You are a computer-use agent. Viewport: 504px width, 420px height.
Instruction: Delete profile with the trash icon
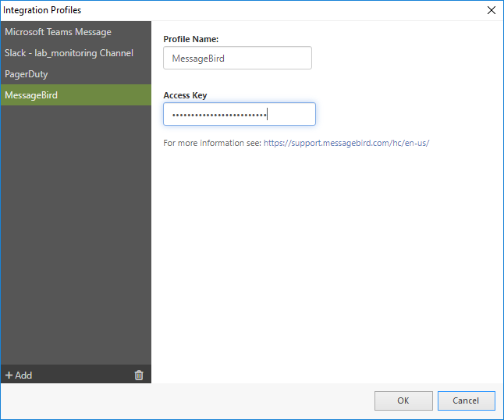click(x=139, y=375)
